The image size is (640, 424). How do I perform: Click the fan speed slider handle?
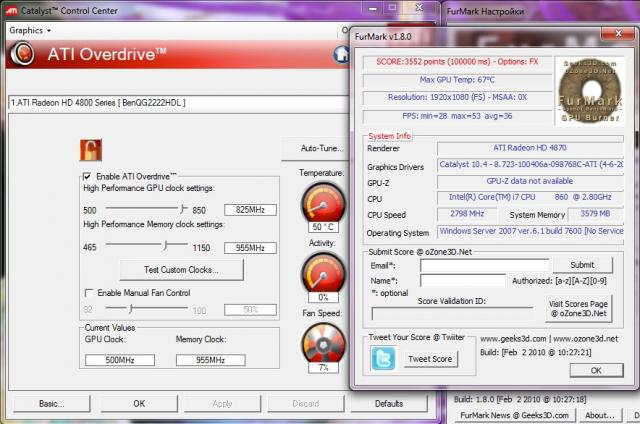[131, 309]
